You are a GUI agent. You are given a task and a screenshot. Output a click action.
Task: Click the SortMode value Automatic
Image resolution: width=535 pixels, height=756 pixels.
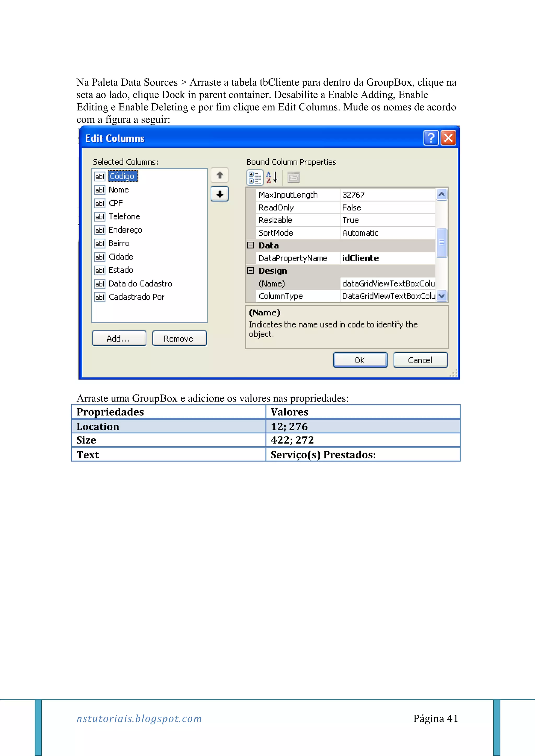pyautogui.click(x=388, y=233)
